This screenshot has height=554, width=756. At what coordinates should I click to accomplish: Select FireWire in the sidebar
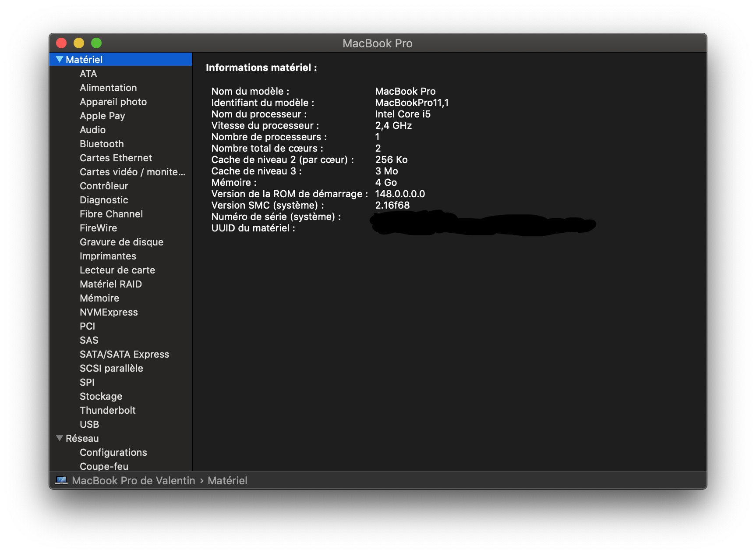[x=99, y=228]
